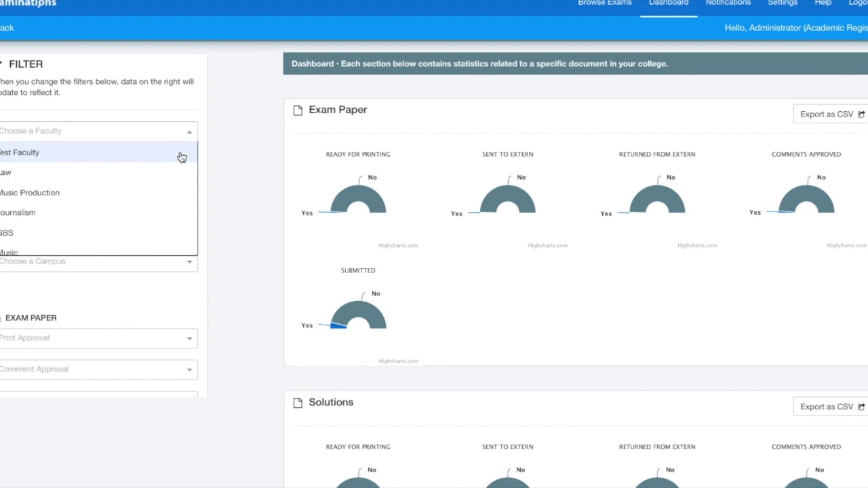Click the 'Hello, Administrator' greeting text
This screenshot has width=868, height=488.
[x=796, y=28]
